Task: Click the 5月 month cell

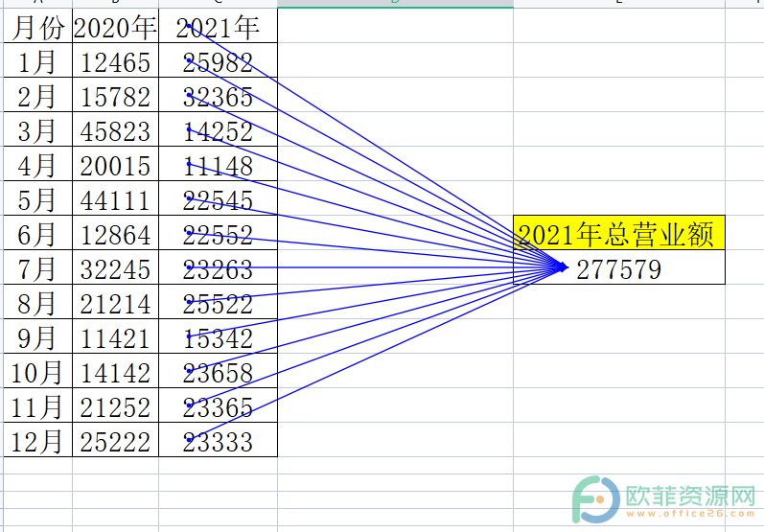Action: pyautogui.click(x=38, y=198)
